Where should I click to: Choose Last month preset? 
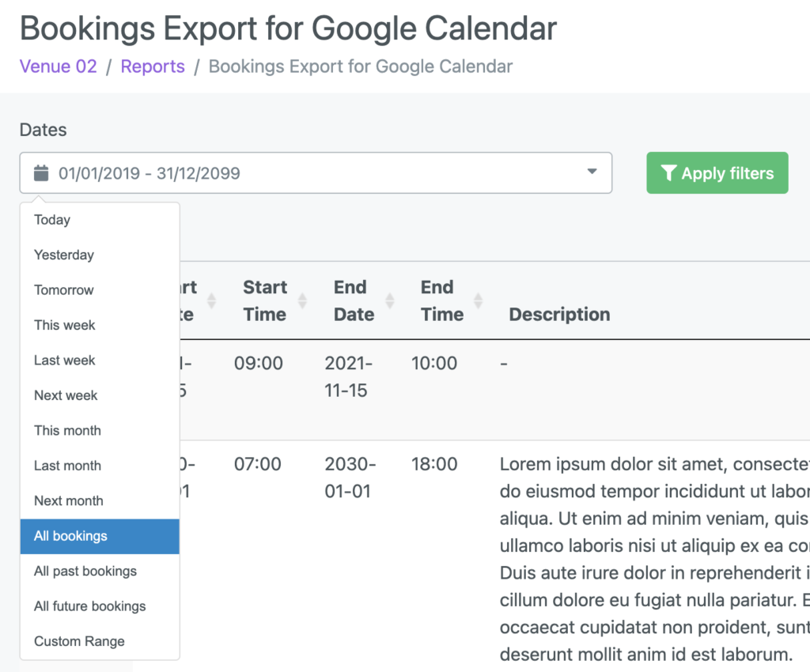100,466
